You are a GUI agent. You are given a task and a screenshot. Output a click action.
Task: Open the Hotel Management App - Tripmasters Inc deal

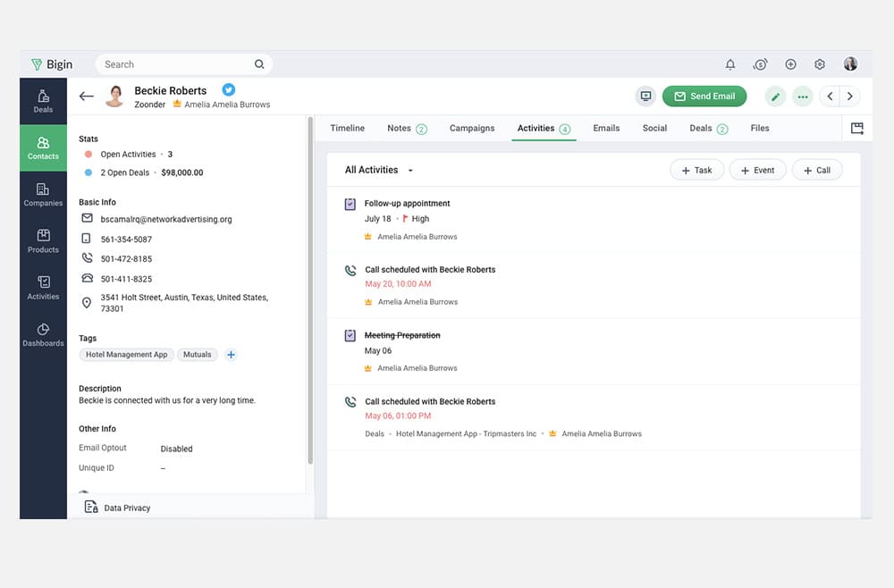[x=466, y=433]
